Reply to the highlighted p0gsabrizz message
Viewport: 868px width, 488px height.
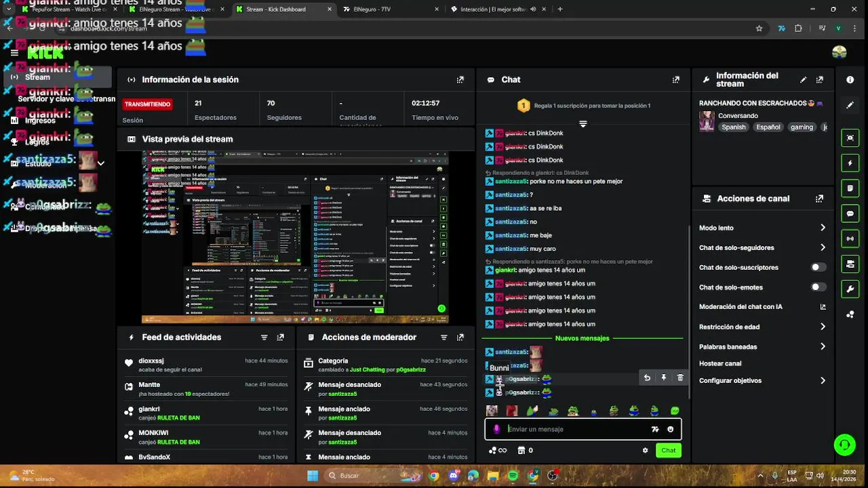point(647,378)
